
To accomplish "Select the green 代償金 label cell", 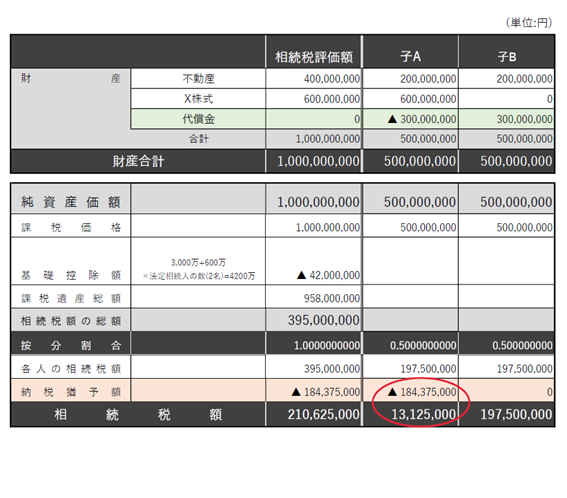I will point(198,119).
